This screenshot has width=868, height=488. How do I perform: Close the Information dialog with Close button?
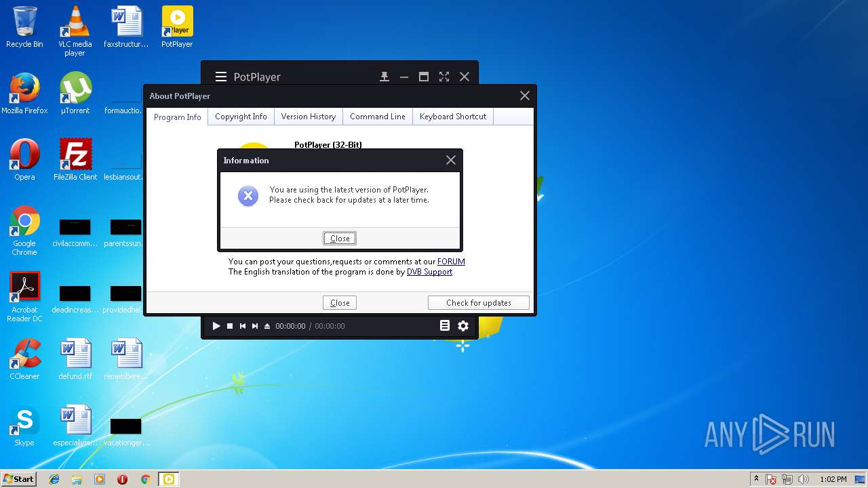pyautogui.click(x=340, y=238)
